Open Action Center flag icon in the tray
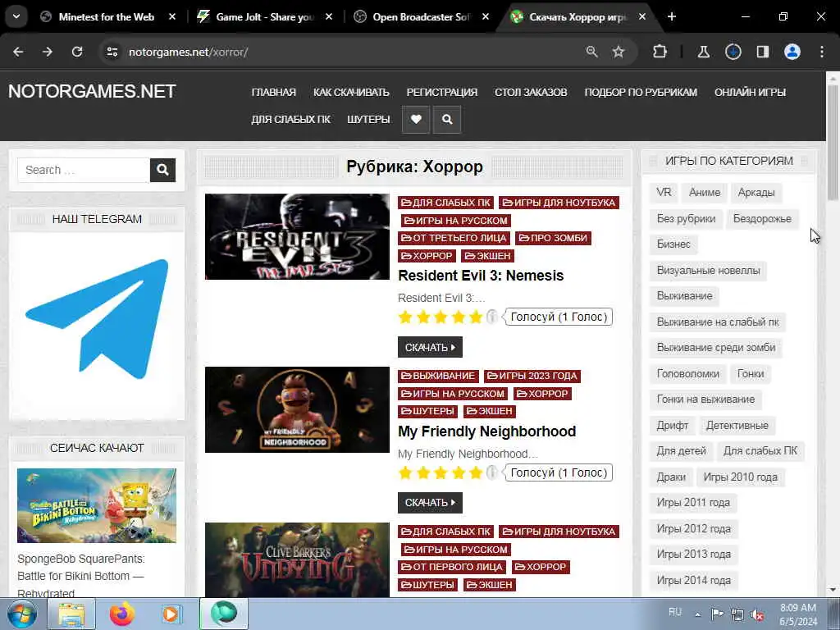840x630 pixels. point(717,614)
